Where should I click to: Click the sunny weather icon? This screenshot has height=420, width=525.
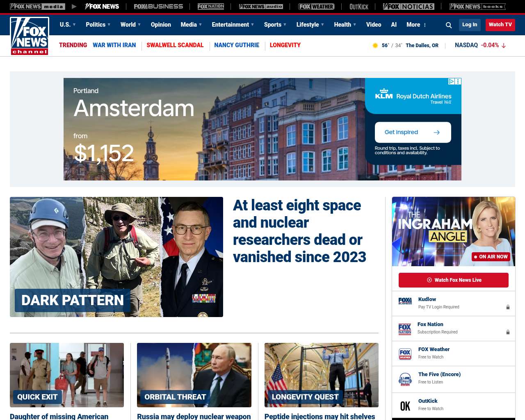[x=375, y=46]
